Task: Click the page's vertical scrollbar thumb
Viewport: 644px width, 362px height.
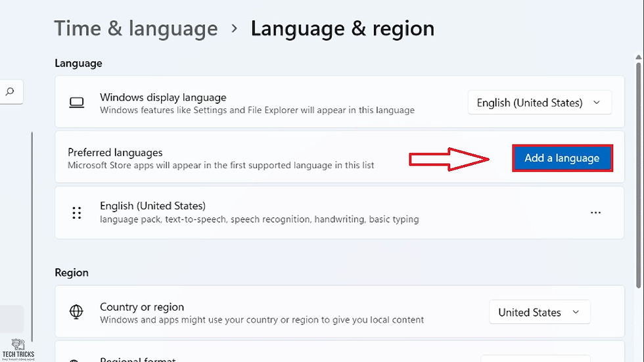Action: click(x=638, y=175)
